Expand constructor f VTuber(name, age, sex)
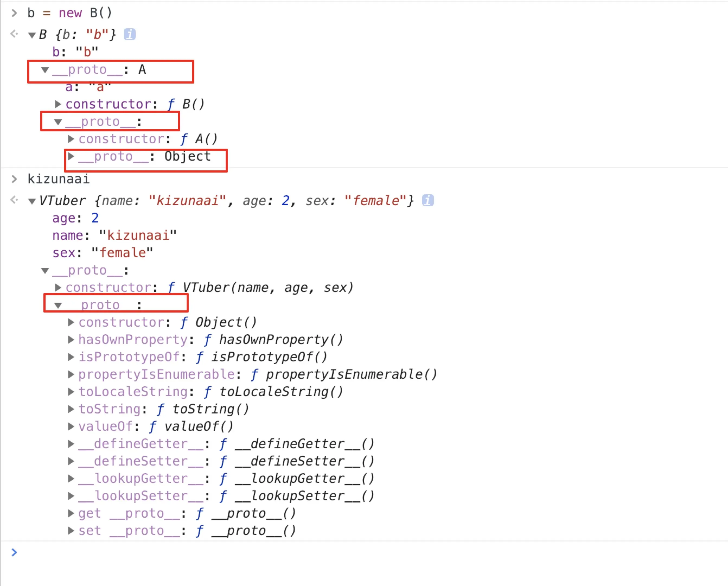Image resolution: width=728 pixels, height=586 pixels. pyautogui.click(x=58, y=287)
